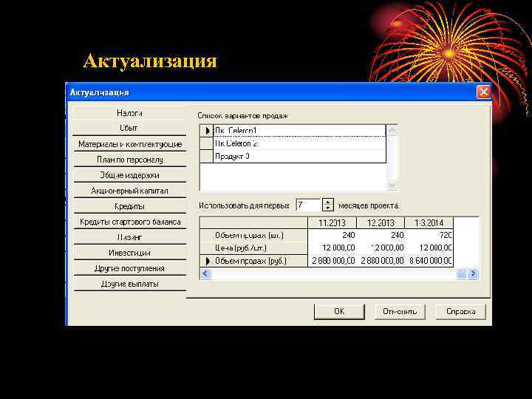This screenshot has width=532, height=399.
Task: Click sales volume 240 for 11.2013
Action: click(332, 235)
